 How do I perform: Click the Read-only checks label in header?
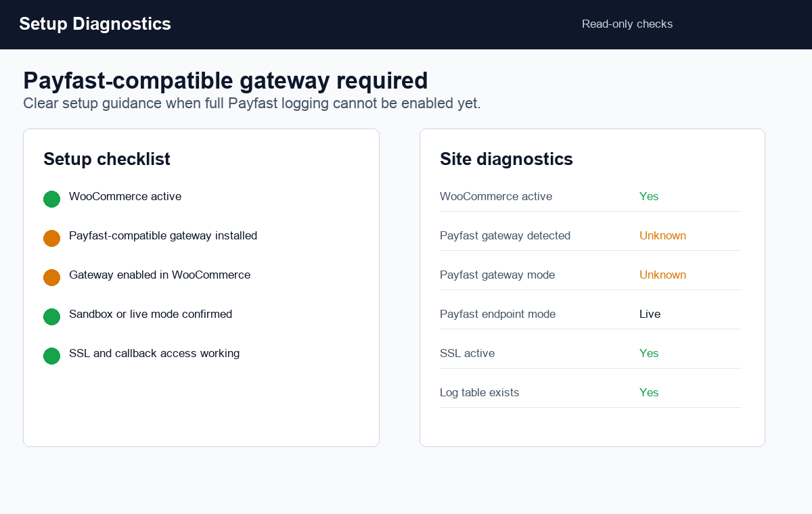(627, 24)
